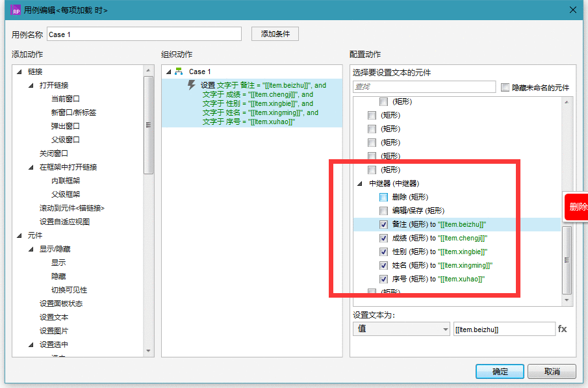Uncheck the 备注 (矩形) checkbox
Screen dimensions: 588x388
click(383, 224)
